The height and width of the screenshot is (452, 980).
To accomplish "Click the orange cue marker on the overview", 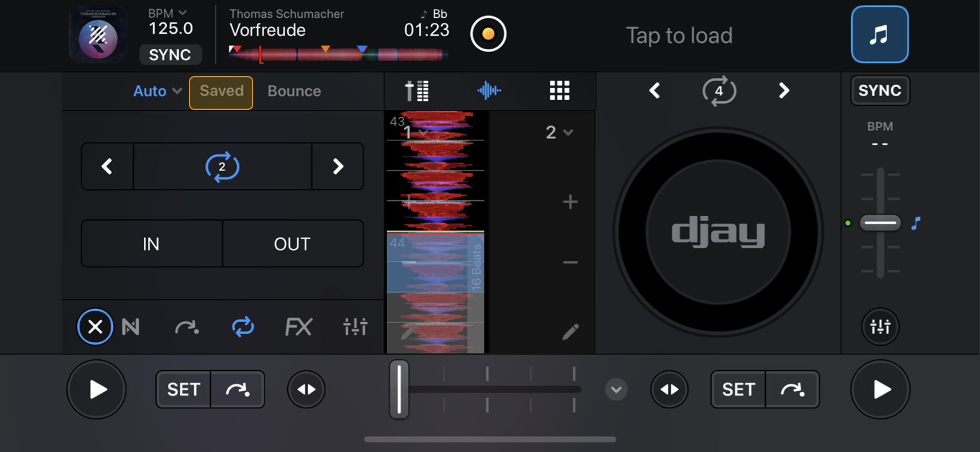I will (325, 49).
